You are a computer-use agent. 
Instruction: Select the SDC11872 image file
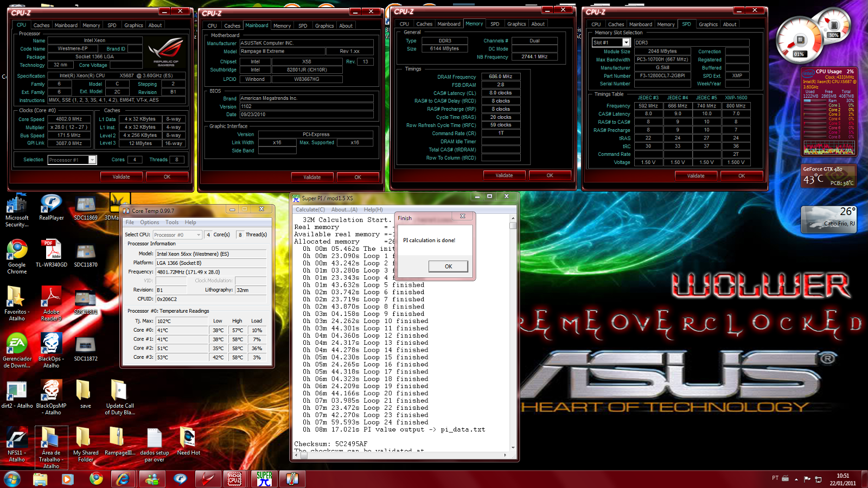[85, 348]
